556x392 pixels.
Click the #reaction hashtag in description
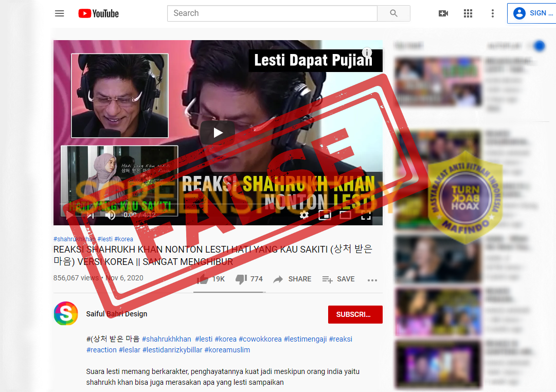point(101,350)
